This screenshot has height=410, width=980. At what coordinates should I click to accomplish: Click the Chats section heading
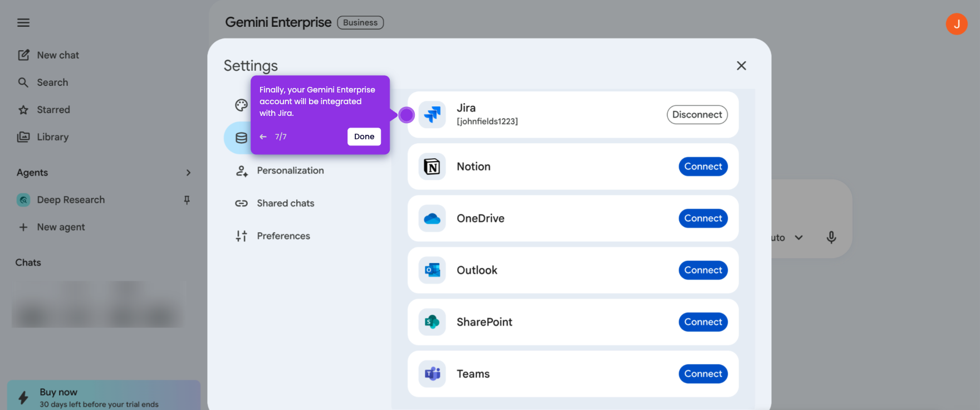click(x=28, y=262)
